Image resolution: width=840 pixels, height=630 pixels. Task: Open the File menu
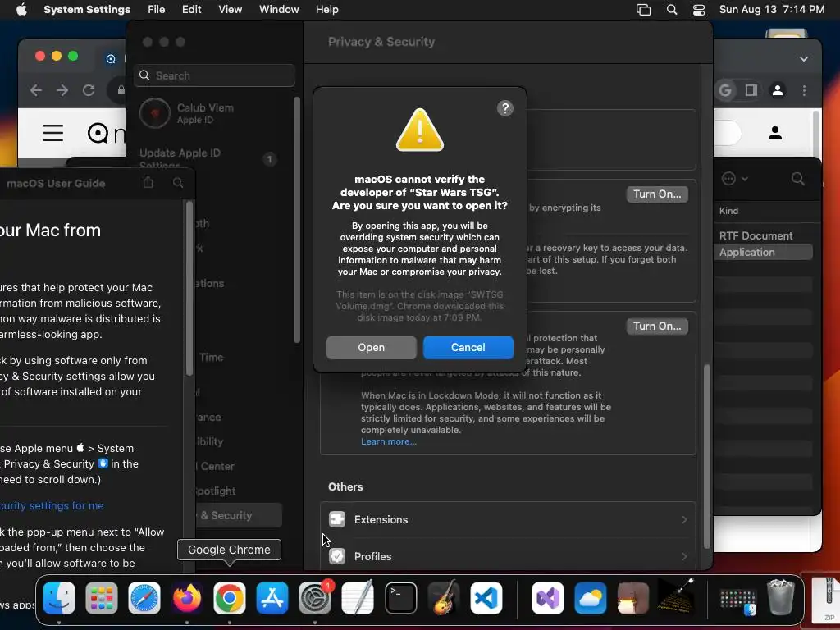point(157,10)
